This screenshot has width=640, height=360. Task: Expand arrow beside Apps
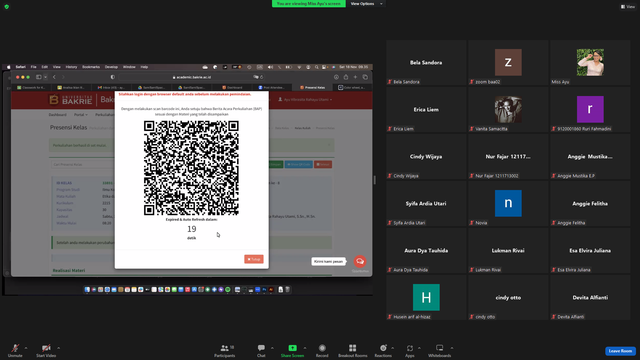coord(419,348)
